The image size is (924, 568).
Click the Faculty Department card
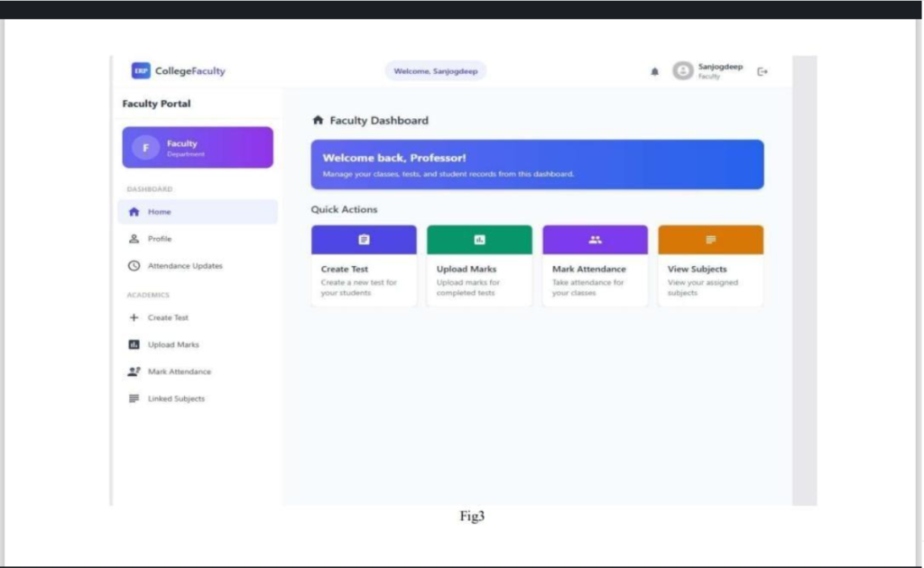198,148
